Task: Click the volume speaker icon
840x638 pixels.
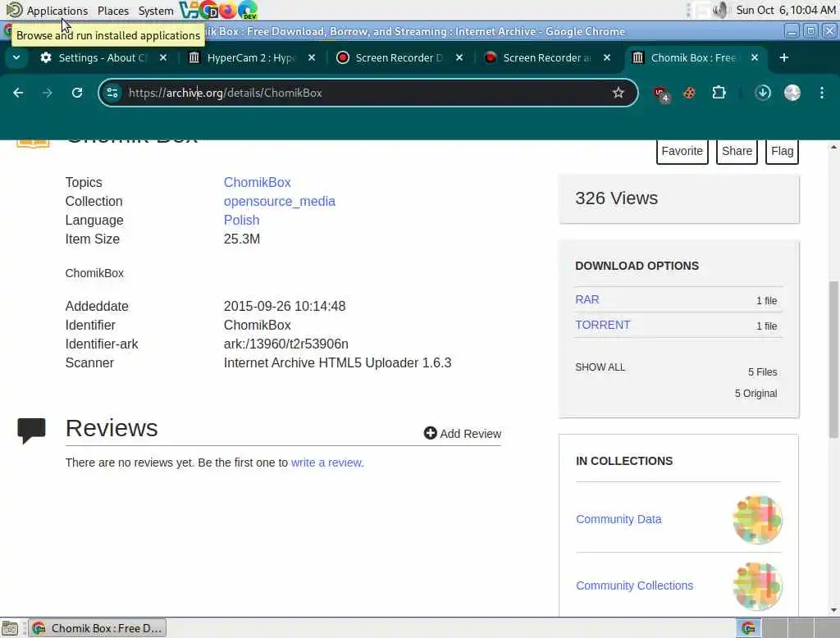Action: point(720,10)
